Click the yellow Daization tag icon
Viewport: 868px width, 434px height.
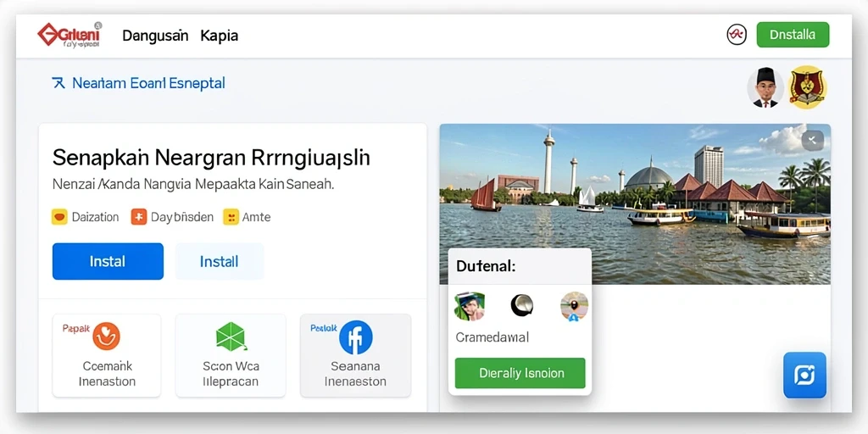coord(59,217)
